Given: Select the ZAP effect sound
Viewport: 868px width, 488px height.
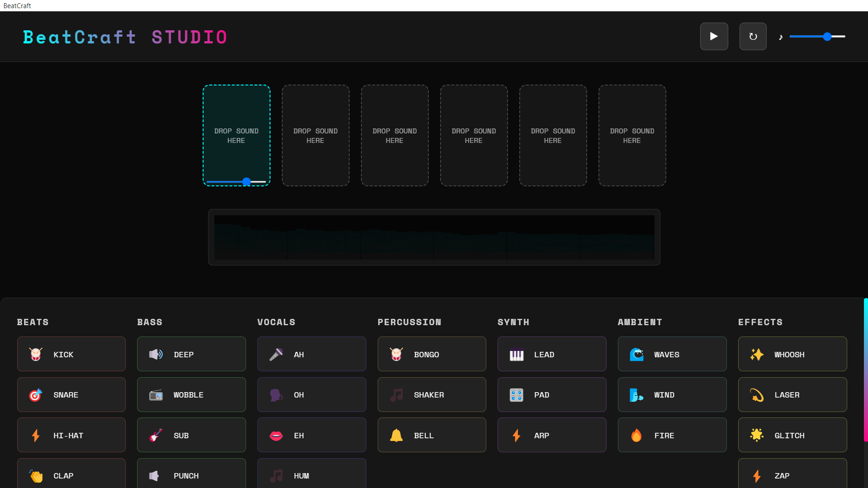Looking at the screenshot, I should click(x=792, y=475).
